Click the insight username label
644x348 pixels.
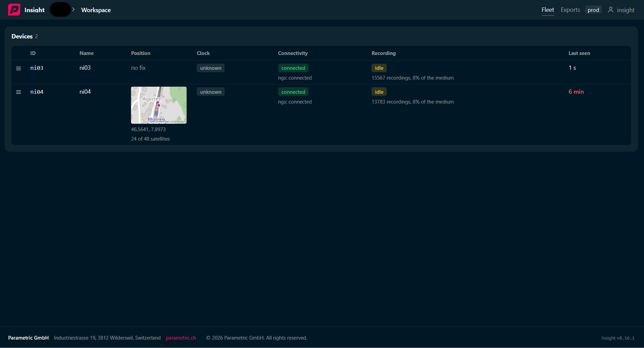tap(625, 10)
